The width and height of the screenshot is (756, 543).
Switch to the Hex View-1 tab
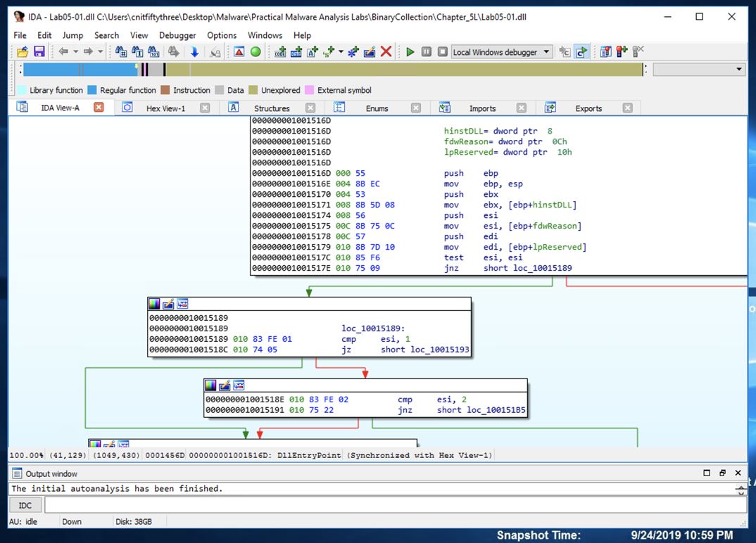[165, 108]
